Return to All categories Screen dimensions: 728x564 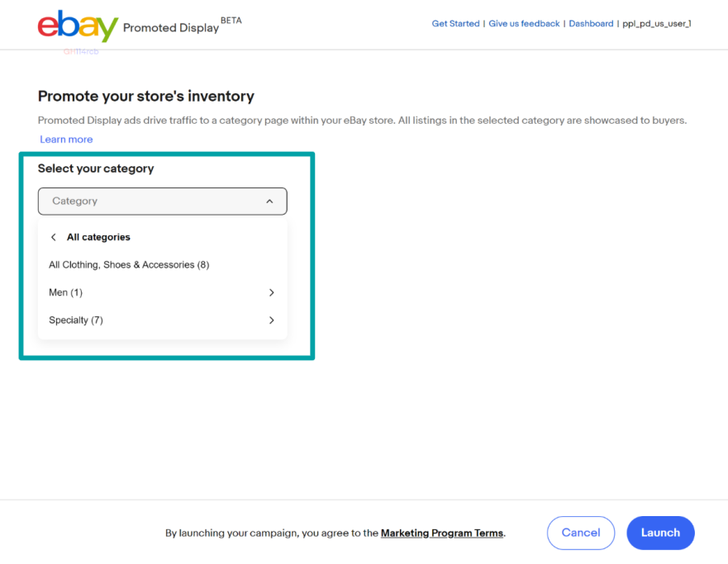click(98, 238)
